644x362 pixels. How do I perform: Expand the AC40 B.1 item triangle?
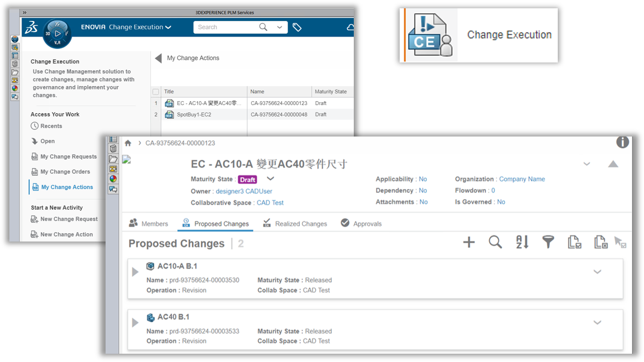[x=135, y=323]
